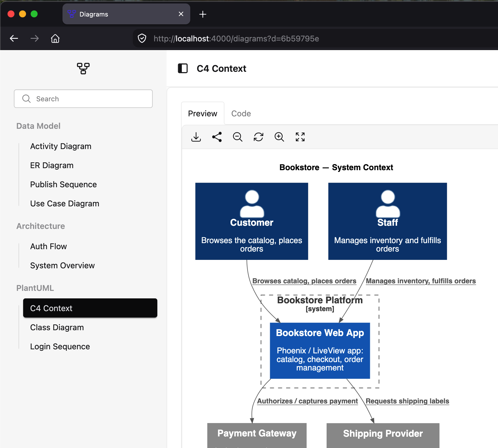This screenshot has height=448, width=498.
Task: Click the site security shield icon
Action: tap(142, 38)
